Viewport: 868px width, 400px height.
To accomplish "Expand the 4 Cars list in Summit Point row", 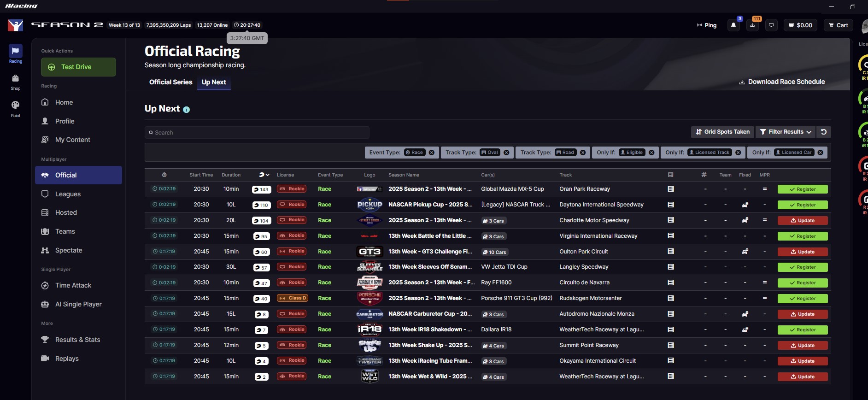I will click(x=493, y=346).
